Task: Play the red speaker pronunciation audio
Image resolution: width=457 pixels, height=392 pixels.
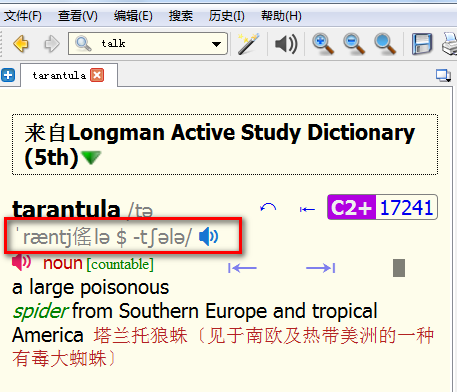Action: [x=22, y=262]
